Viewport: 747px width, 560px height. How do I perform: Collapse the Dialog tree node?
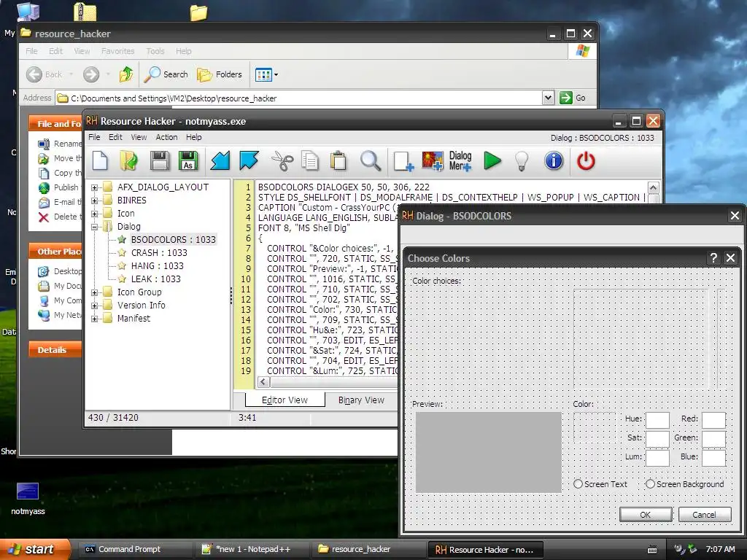pyautogui.click(x=94, y=227)
